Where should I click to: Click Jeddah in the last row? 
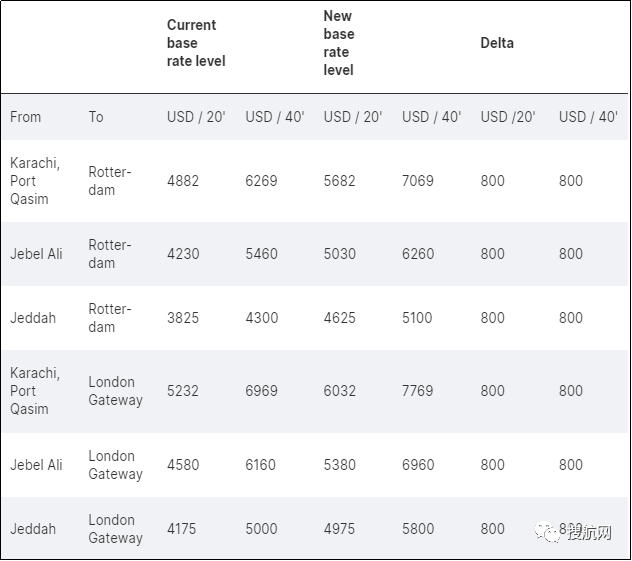coord(33,529)
